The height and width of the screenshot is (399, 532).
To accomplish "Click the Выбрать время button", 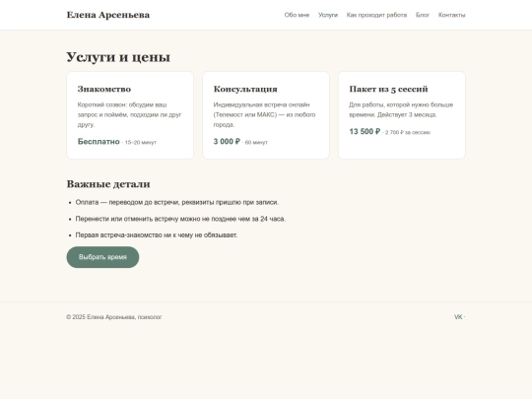I will pos(102,257).
